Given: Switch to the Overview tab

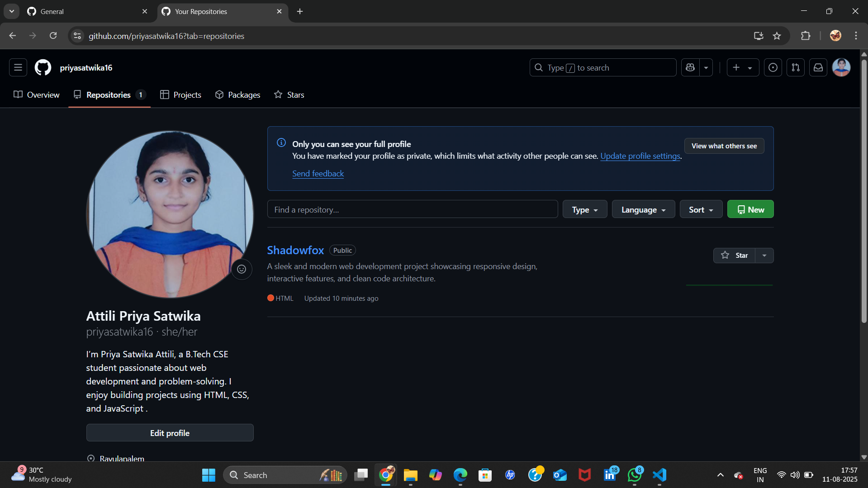Looking at the screenshot, I should pos(37,95).
